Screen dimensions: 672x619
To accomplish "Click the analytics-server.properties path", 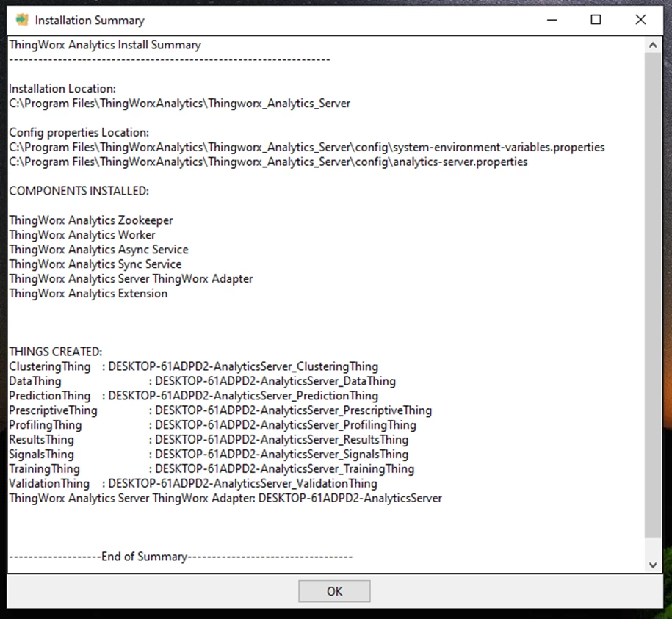I will click(268, 162).
